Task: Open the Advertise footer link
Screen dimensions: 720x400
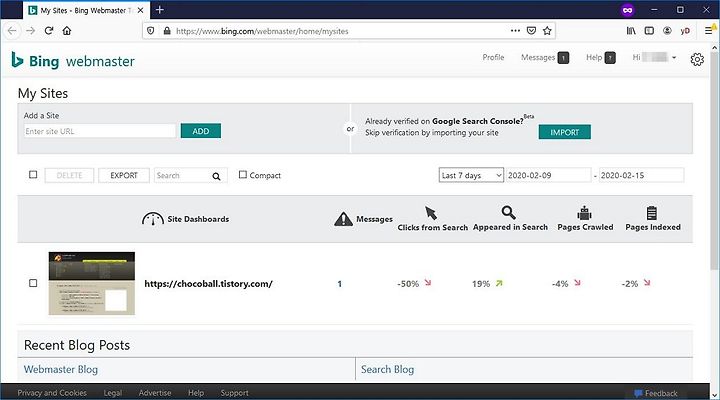Action: tap(155, 393)
